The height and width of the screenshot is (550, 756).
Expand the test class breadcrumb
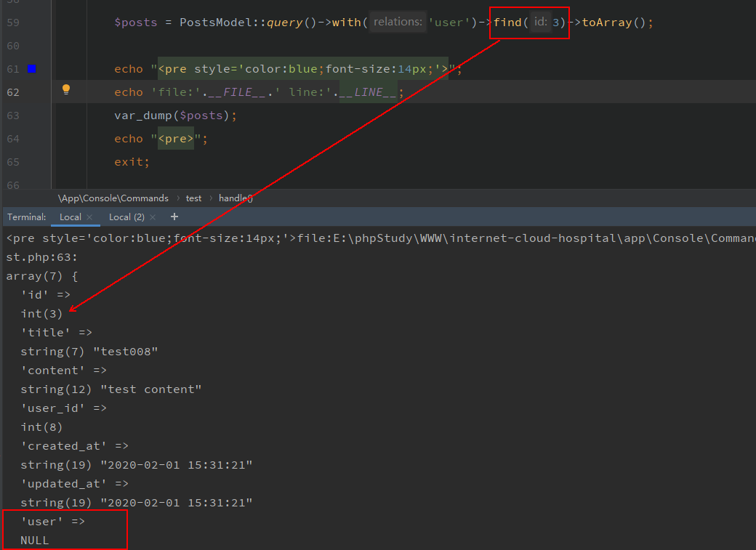click(x=193, y=198)
